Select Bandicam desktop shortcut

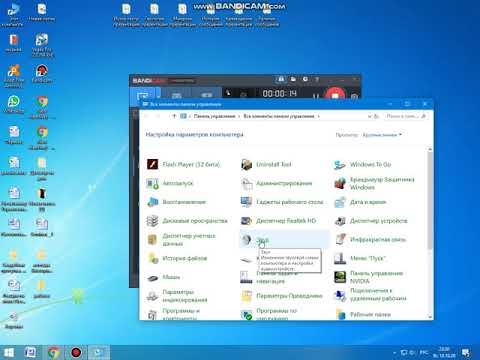coord(42,73)
